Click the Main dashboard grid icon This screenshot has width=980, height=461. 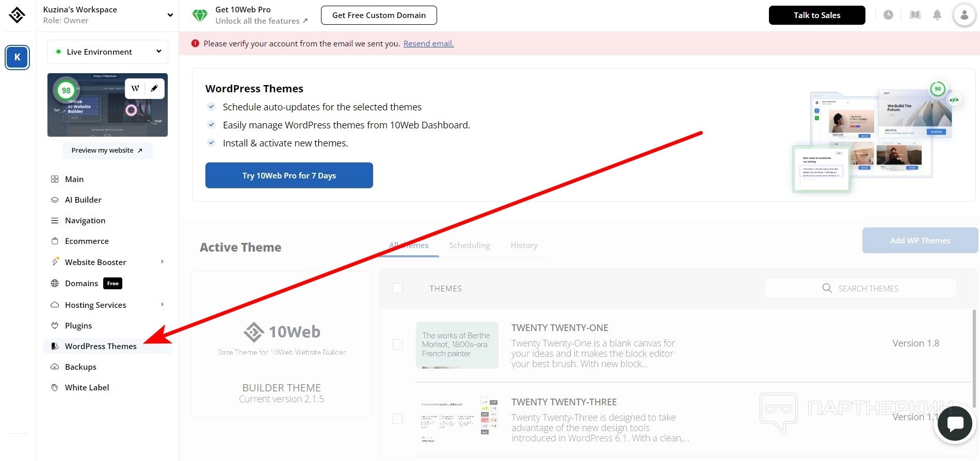(55, 179)
